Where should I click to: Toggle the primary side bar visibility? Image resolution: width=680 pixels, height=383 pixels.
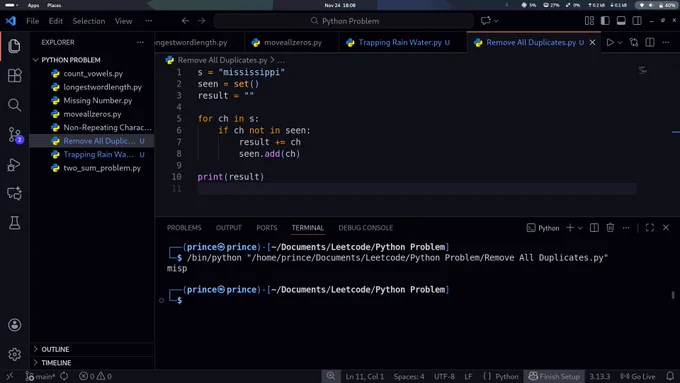click(605, 21)
